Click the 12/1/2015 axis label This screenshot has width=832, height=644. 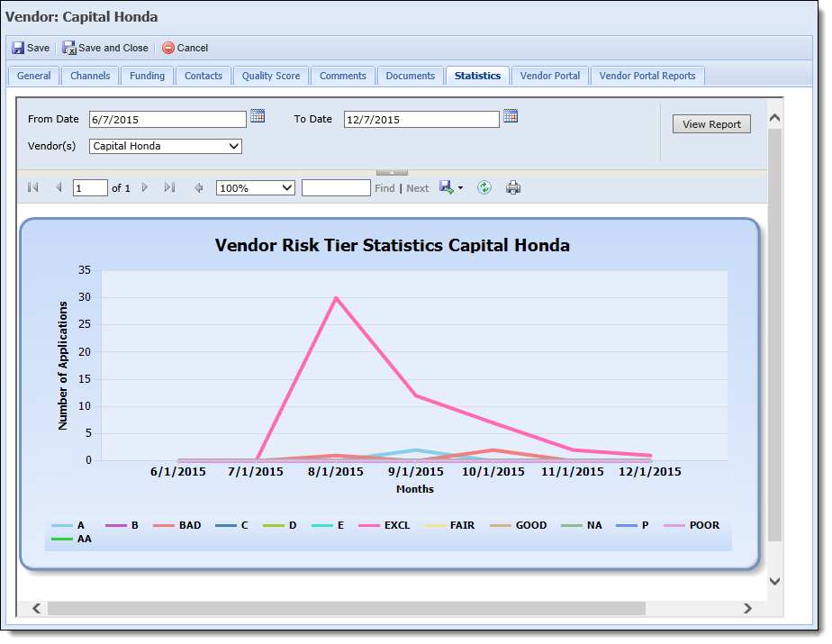coord(650,472)
